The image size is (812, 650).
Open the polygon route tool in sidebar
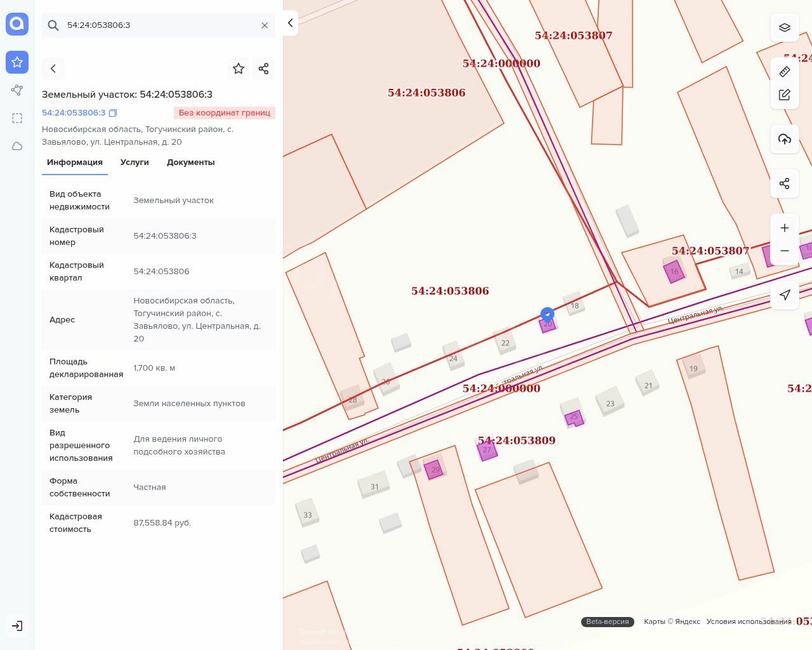(x=17, y=90)
